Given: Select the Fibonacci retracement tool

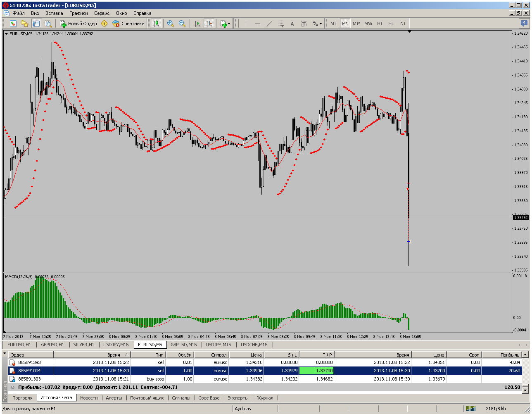Looking at the screenshot, I should 280,24.
